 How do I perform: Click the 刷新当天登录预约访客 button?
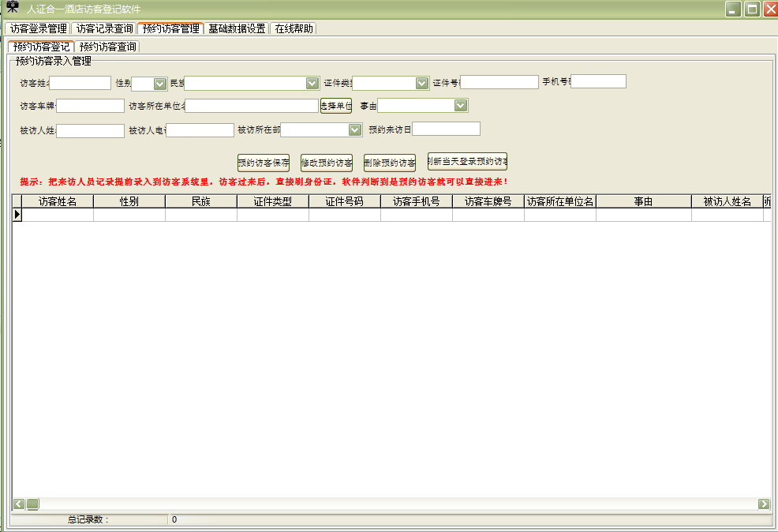(x=467, y=161)
